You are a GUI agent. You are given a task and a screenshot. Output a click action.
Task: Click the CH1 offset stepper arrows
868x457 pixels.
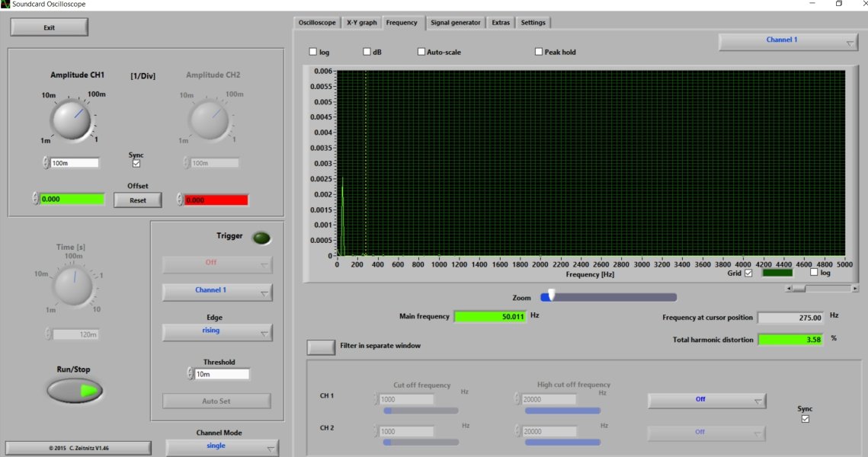click(x=35, y=199)
